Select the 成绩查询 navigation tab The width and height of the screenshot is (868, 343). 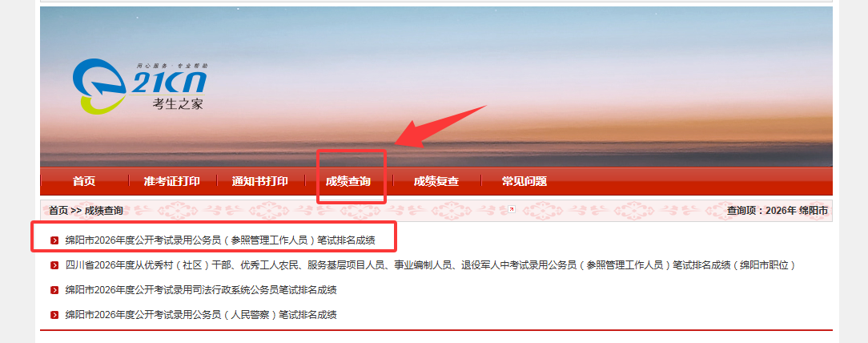point(348,181)
